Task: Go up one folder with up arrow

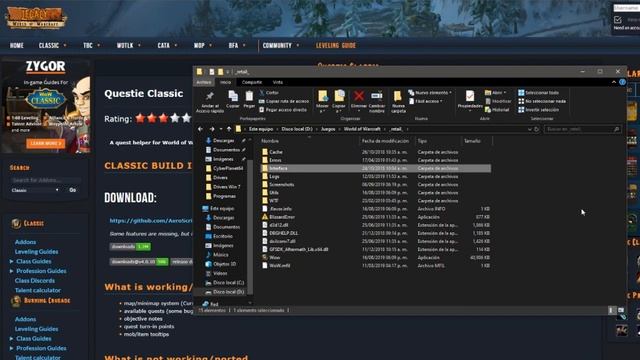Action: pyautogui.click(x=229, y=129)
